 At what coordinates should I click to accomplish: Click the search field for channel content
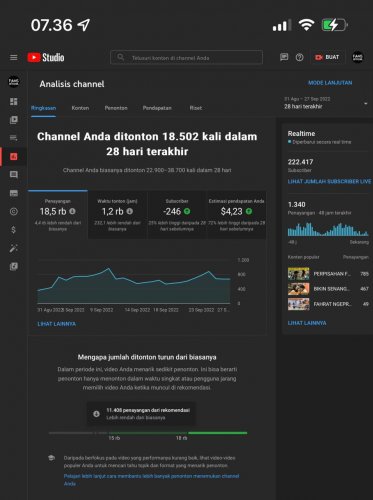point(186,58)
